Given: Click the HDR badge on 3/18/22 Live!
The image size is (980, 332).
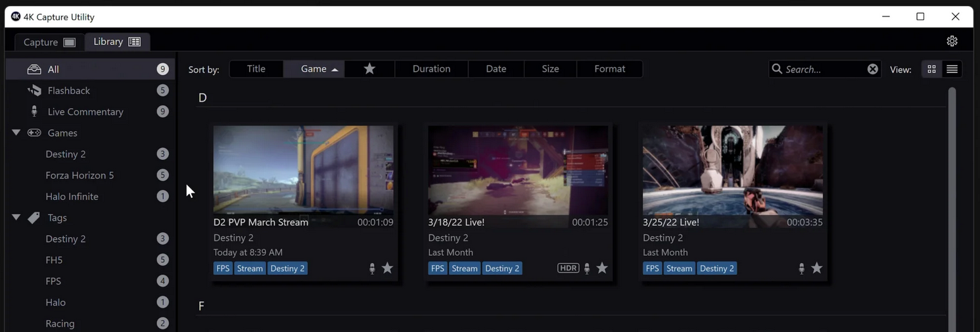Looking at the screenshot, I should click(568, 268).
